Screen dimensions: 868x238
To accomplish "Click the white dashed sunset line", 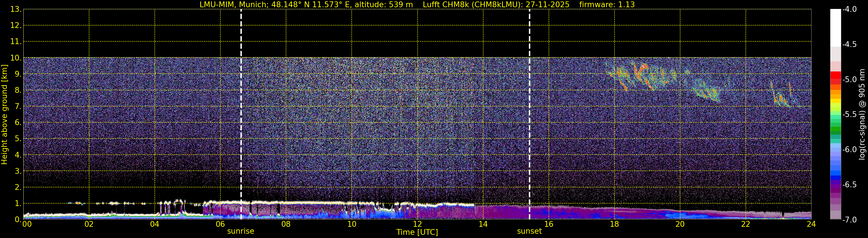I will tap(529, 114).
